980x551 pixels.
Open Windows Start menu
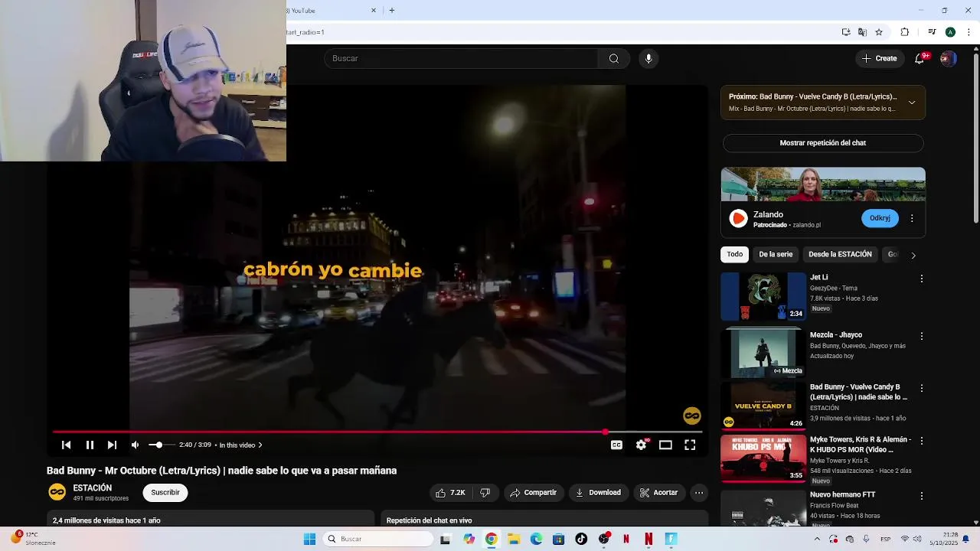[309, 539]
